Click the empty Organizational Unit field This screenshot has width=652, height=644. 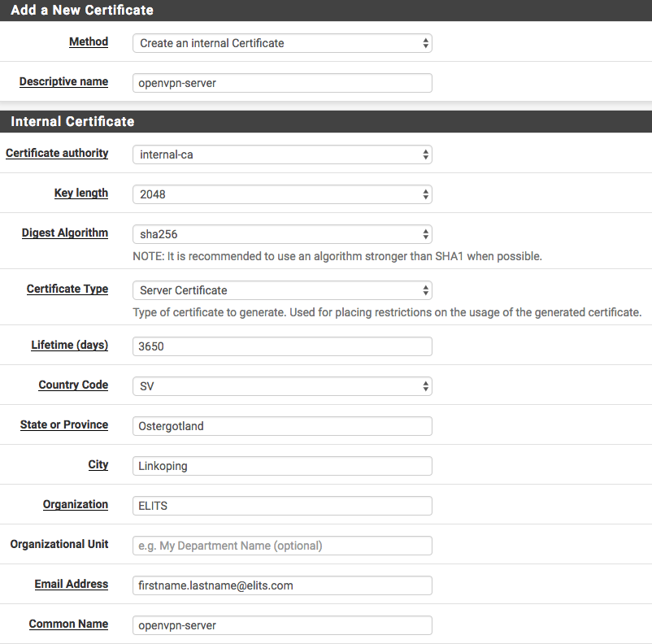pos(282,546)
